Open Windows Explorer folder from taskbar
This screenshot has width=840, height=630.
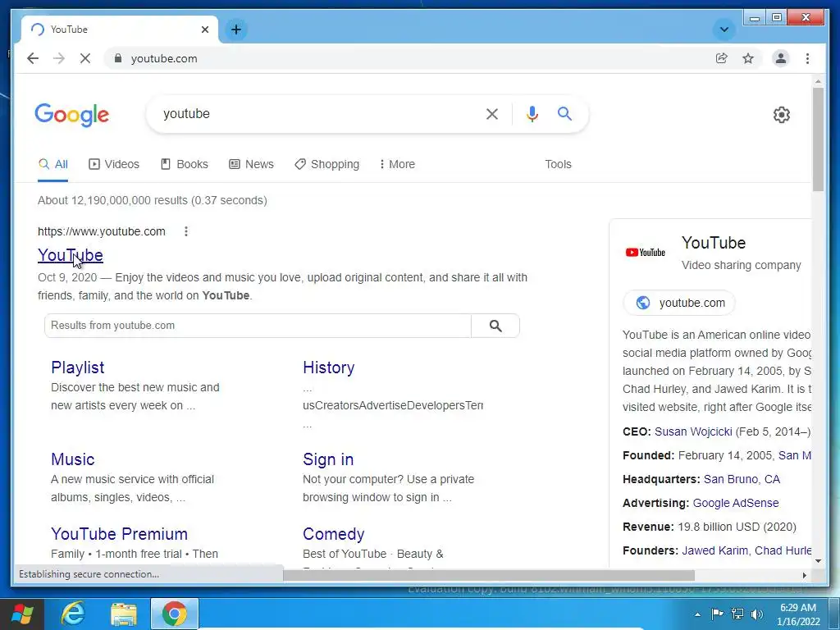point(124,614)
